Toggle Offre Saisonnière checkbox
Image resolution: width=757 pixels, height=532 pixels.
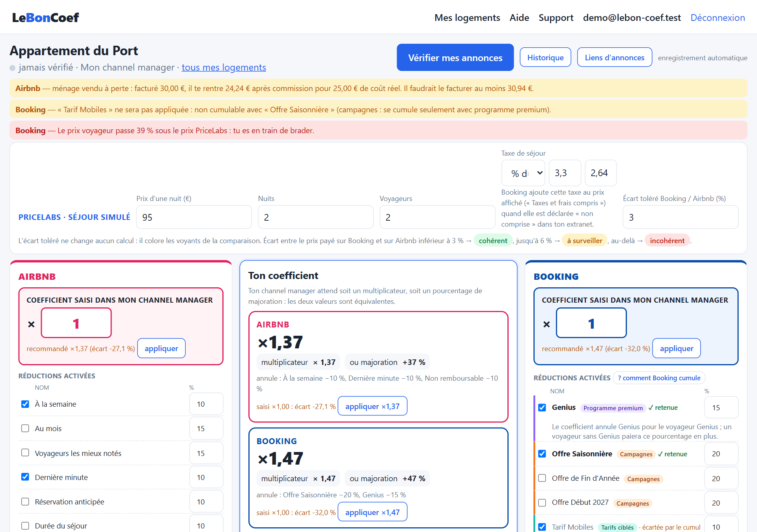pos(542,454)
